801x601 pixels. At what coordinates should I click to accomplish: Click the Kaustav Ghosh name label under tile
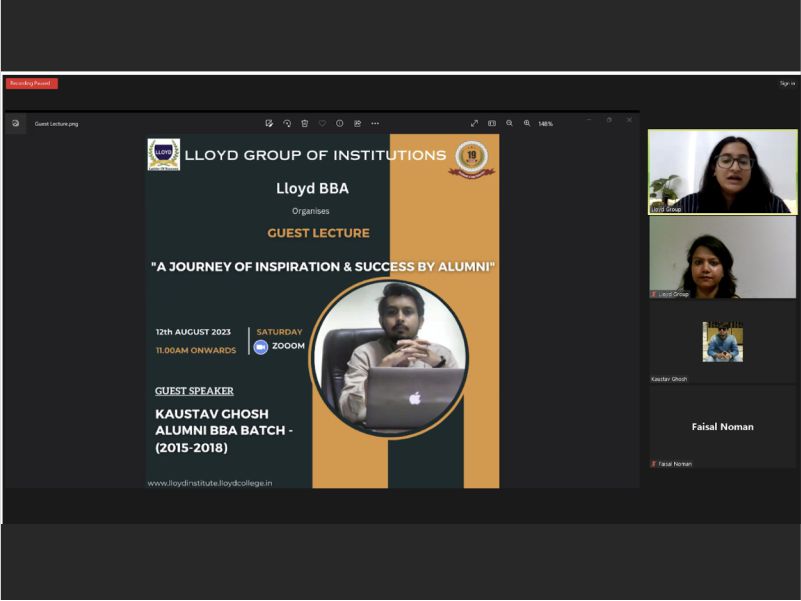point(669,379)
